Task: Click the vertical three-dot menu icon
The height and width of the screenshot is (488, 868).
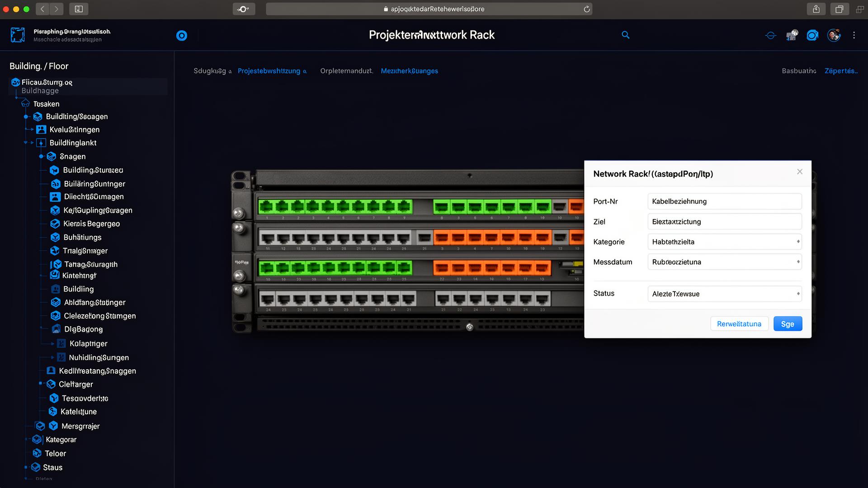Action: click(x=854, y=35)
